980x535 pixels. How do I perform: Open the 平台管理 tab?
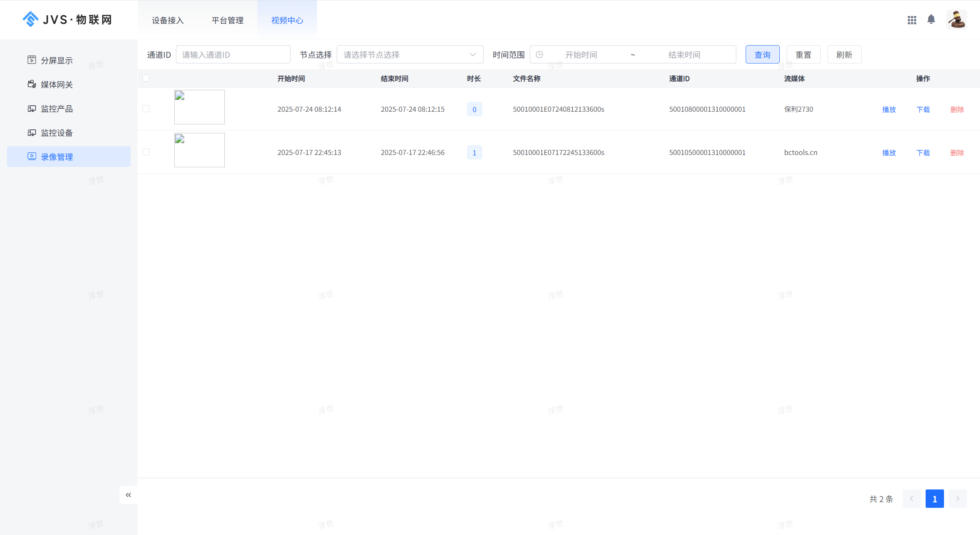point(227,20)
